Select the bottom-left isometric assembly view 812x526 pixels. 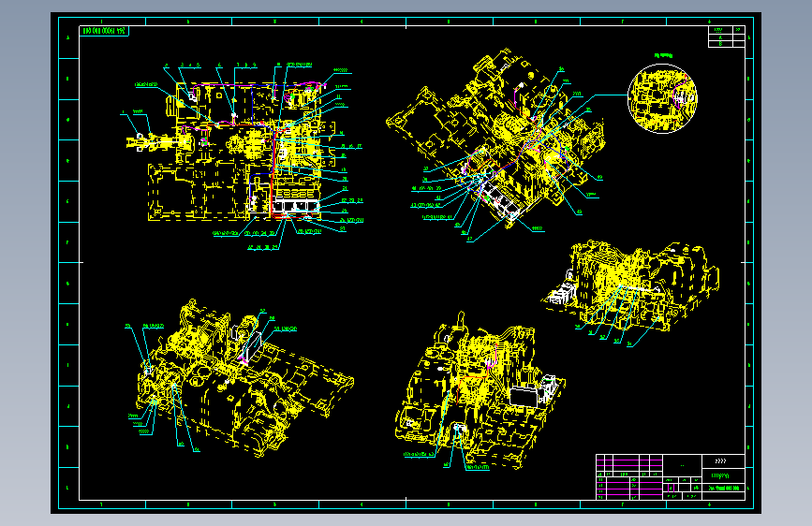pos(244,378)
